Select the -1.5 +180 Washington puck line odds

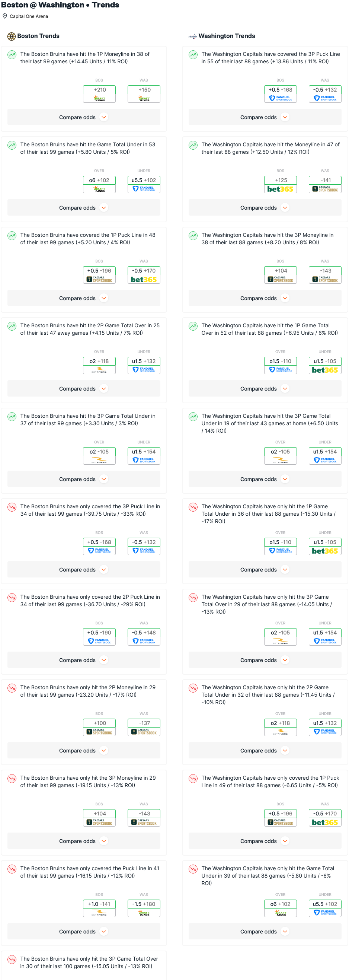click(144, 904)
